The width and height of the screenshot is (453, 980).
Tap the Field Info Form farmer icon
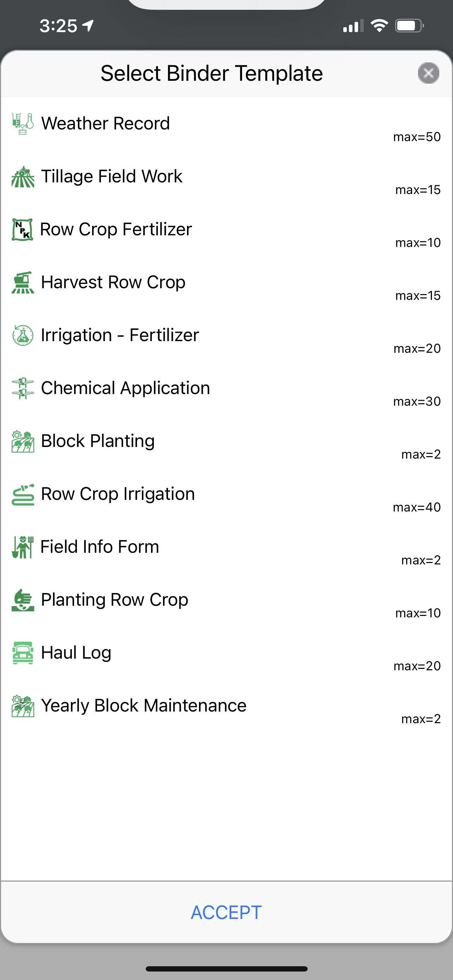click(x=23, y=547)
